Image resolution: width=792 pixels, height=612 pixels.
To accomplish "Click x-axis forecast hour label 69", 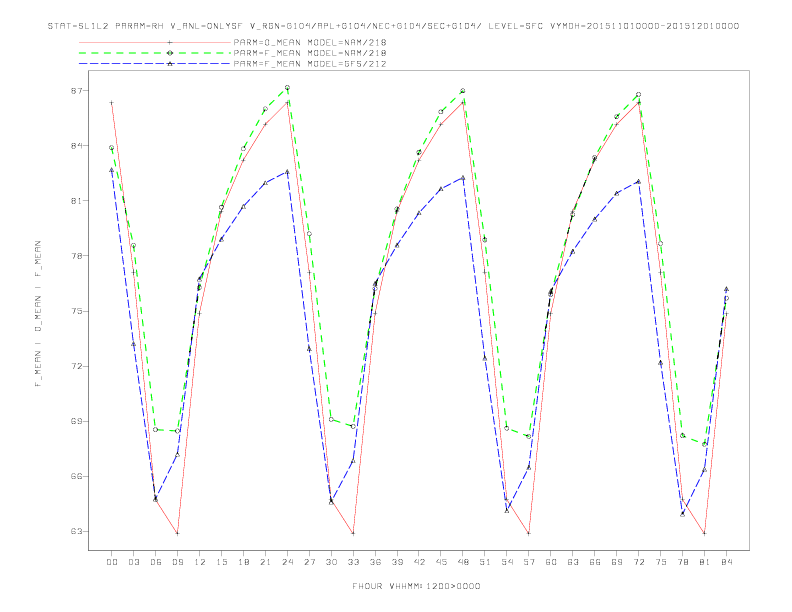I will [x=617, y=562].
